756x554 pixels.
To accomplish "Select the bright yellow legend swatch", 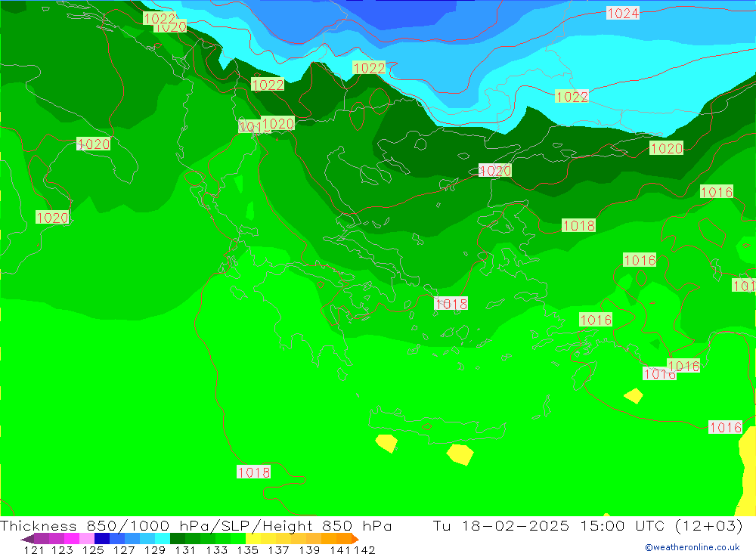I will [x=253, y=539].
